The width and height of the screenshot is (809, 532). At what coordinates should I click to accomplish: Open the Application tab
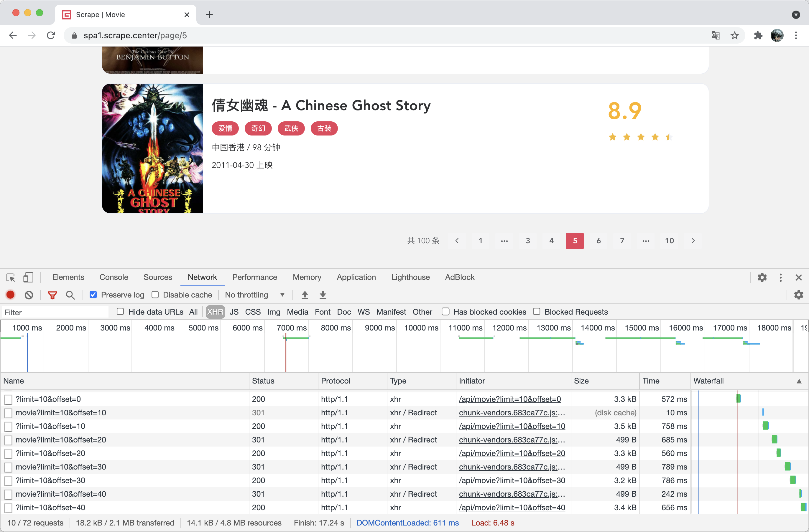pos(356,277)
